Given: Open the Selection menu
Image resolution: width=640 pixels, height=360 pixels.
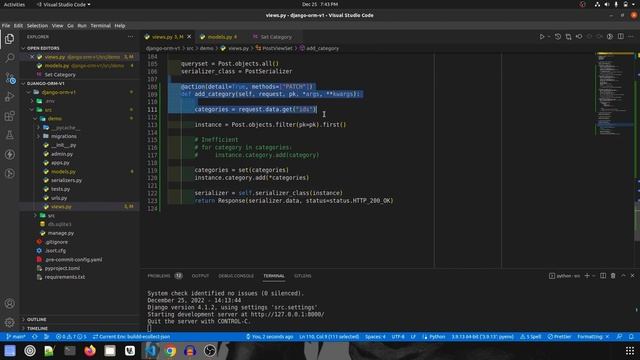Looking at the screenshot, I should [x=37, y=25].
